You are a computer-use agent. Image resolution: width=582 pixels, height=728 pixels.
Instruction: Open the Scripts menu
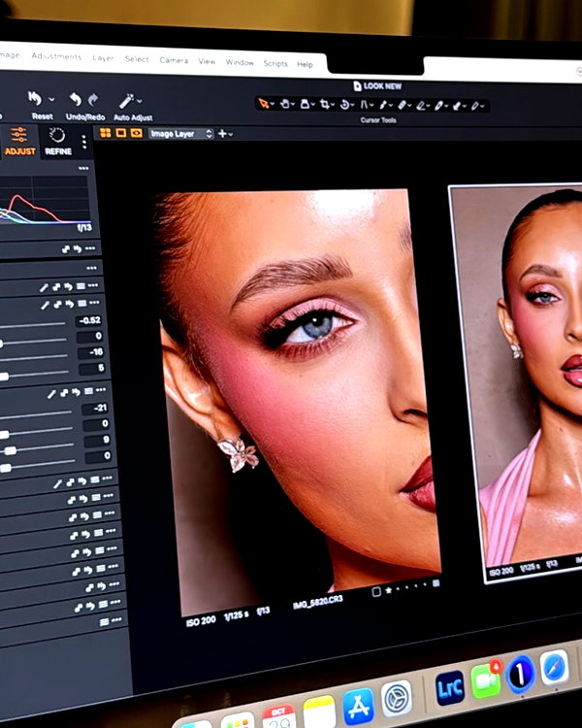coord(275,63)
